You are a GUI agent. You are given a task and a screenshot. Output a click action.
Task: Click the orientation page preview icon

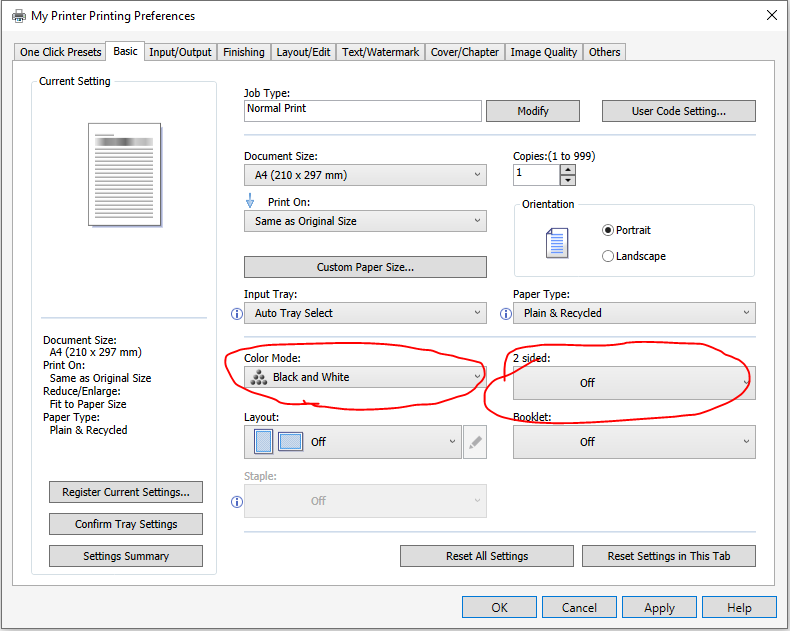(557, 243)
